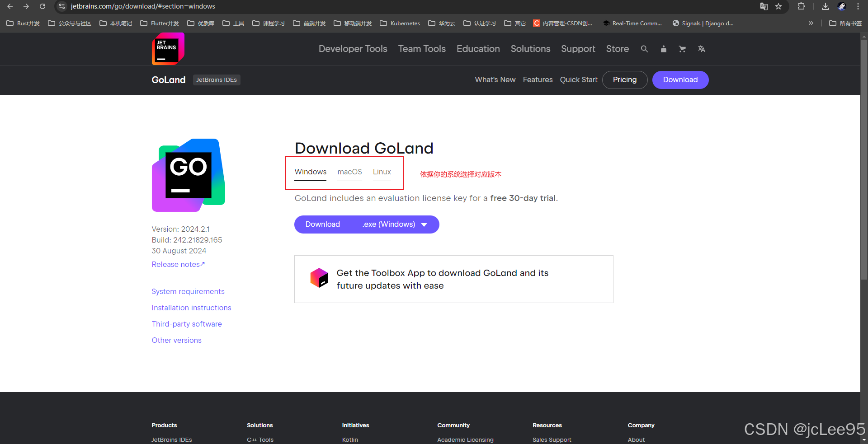Open the Chrome three-dot menu
Image resolution: width=868 pixels, height=444 pixels.
pyautogui.click(x=858, y=6)
